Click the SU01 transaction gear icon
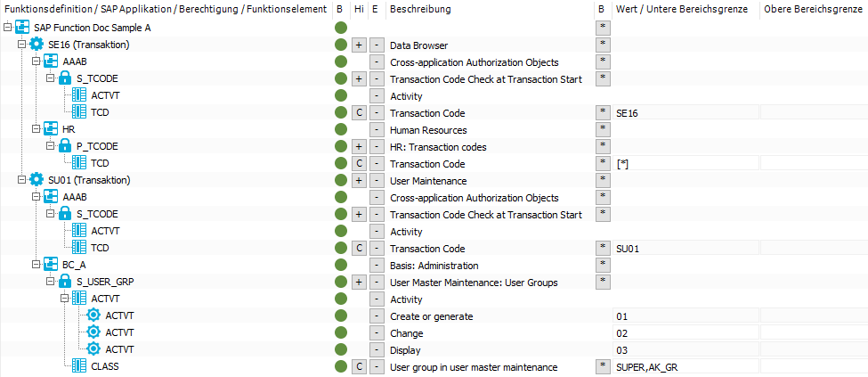 [x=37, y=180]
